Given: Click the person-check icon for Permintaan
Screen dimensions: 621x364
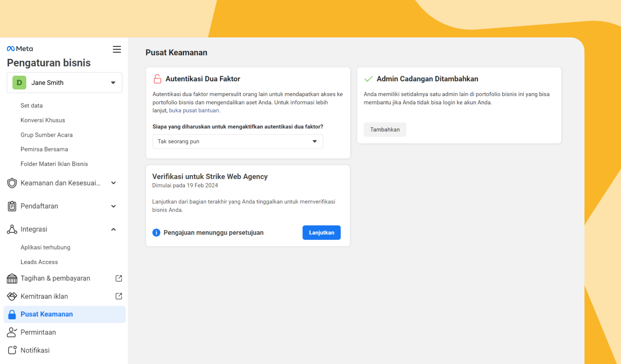Looking at the screenshot, I should point(12,333).
